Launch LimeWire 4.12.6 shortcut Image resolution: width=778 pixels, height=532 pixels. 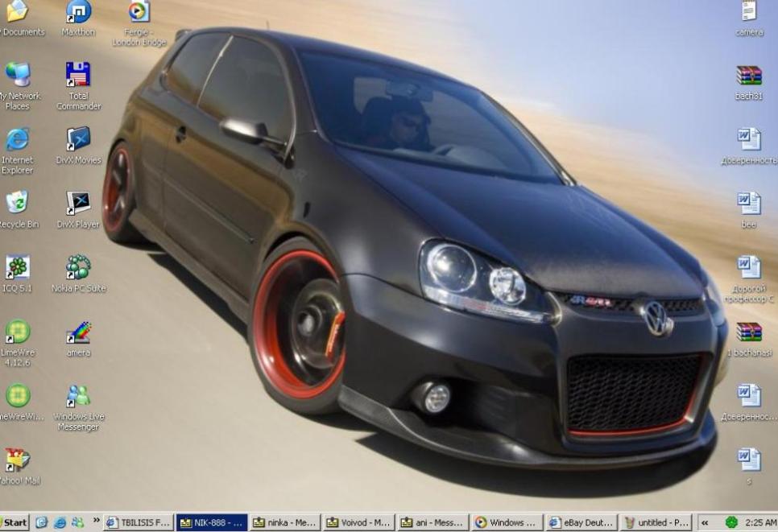18,332
